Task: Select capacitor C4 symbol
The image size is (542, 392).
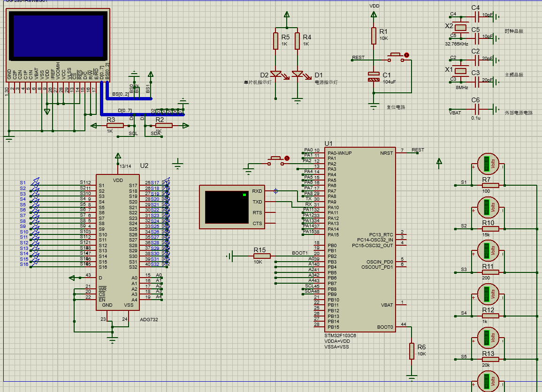Action: [x=477, y=16]
